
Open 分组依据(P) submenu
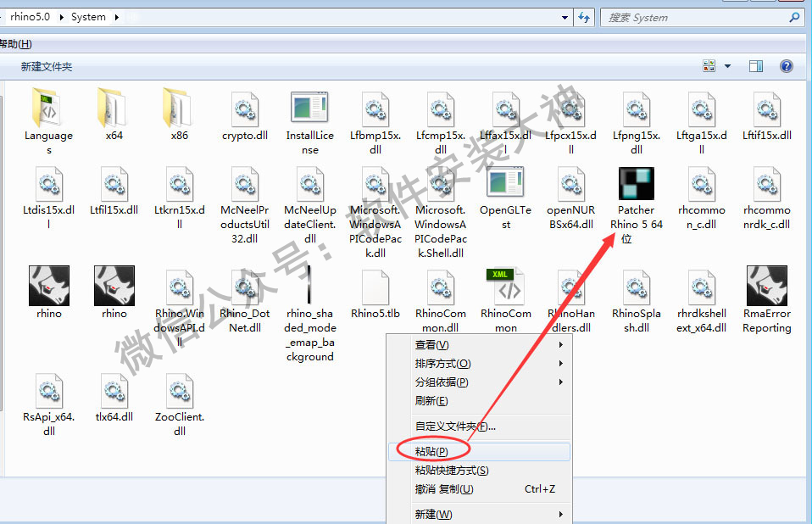[x=479, y=382]
